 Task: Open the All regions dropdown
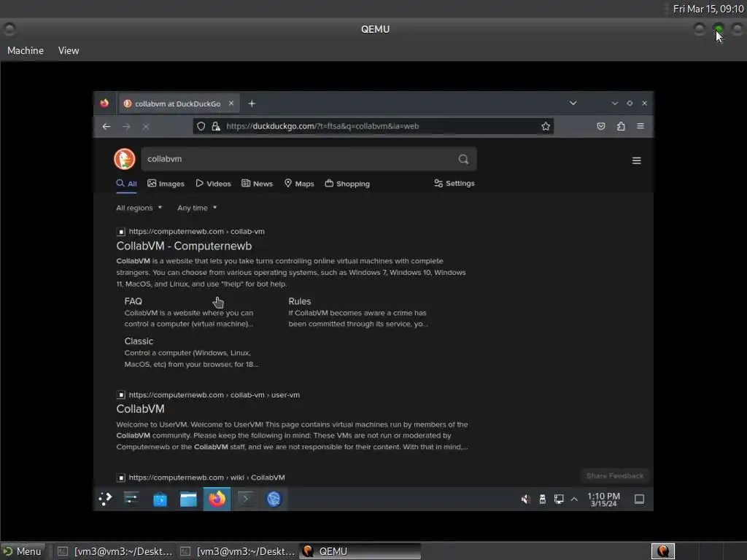point(139,208)
